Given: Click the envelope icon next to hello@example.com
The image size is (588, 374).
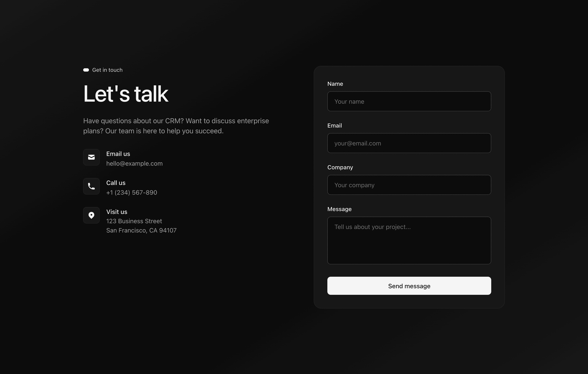Looking at the screenshot, I should (x=91, y=157).
